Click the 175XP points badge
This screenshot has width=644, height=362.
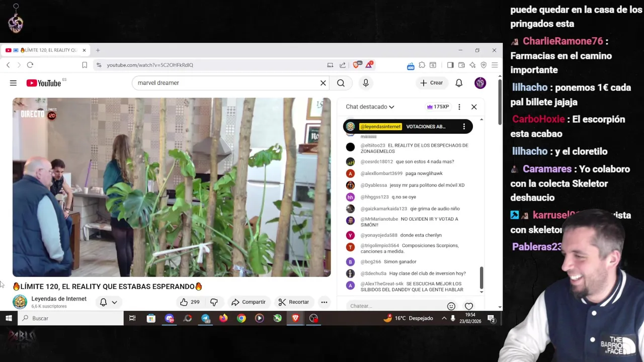coord(438,107)
